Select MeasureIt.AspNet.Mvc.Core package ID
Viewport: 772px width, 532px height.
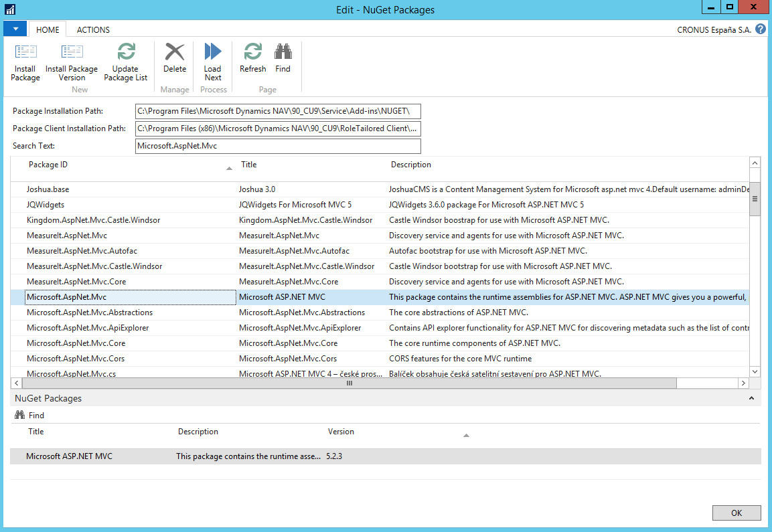click(76, 282)
